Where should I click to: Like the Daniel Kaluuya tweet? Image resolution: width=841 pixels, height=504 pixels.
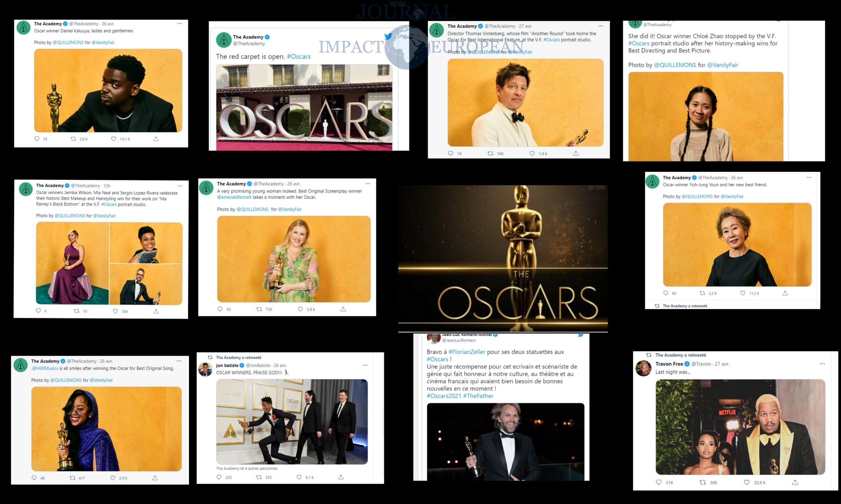tap(114, 138)
